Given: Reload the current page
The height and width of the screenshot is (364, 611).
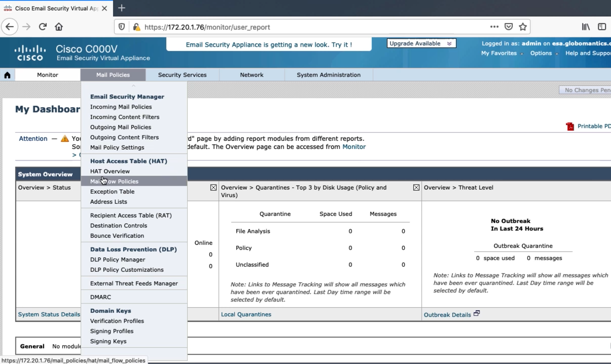Looking at the screenshot, I should [x=43, y=27].
